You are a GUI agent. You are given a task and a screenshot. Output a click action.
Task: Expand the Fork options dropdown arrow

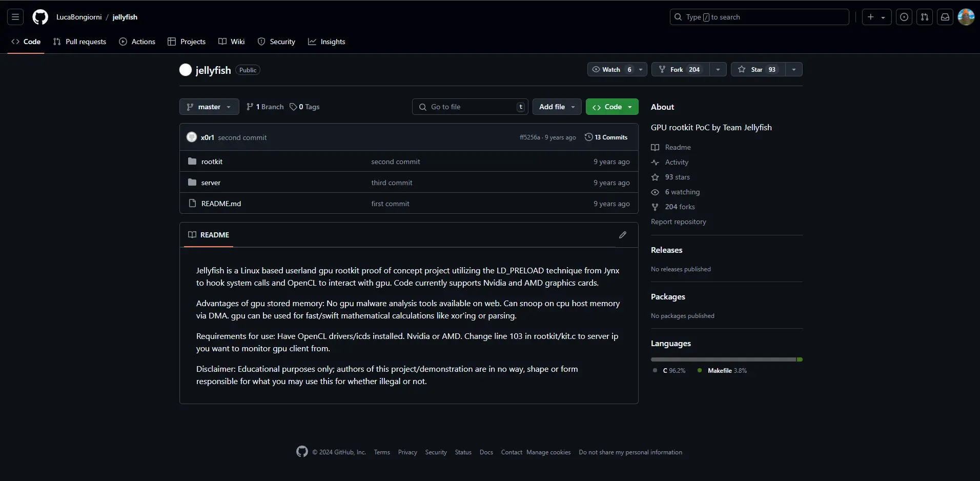[718, 69]
